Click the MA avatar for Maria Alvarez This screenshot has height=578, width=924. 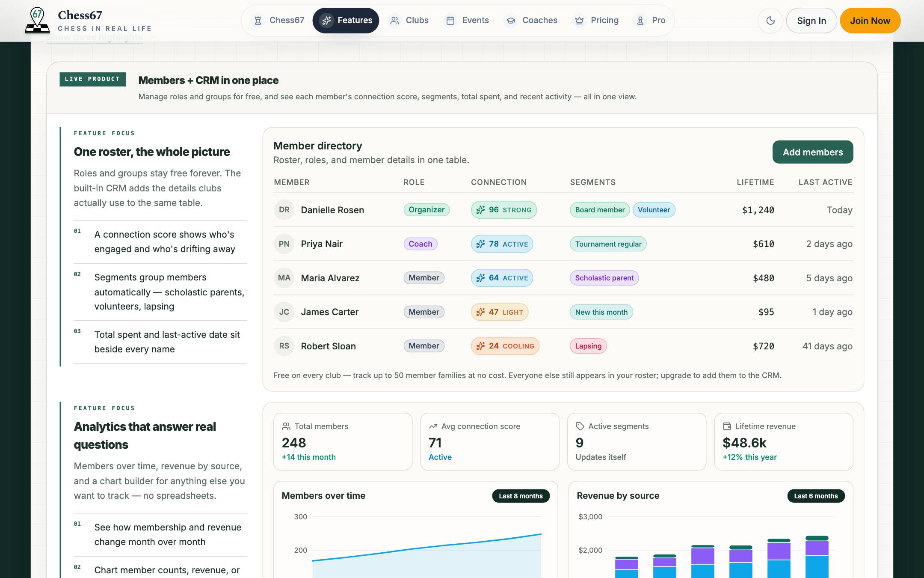(284, 278)
